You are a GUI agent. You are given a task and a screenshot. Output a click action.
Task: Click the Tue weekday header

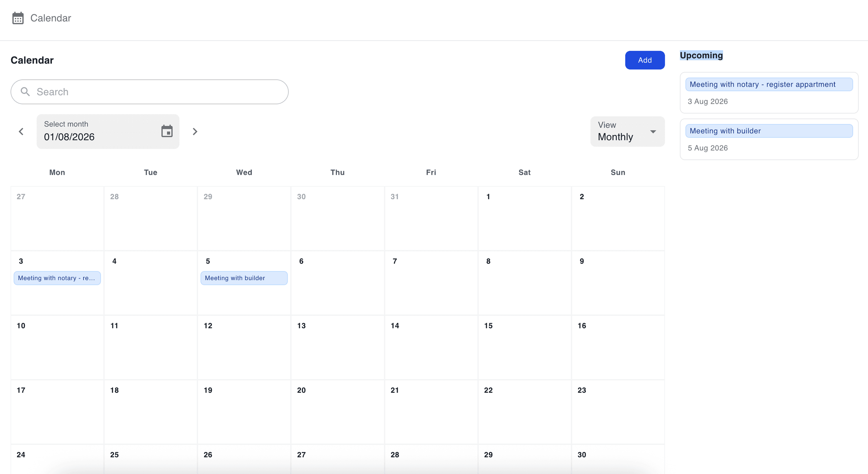click(150, 172)
